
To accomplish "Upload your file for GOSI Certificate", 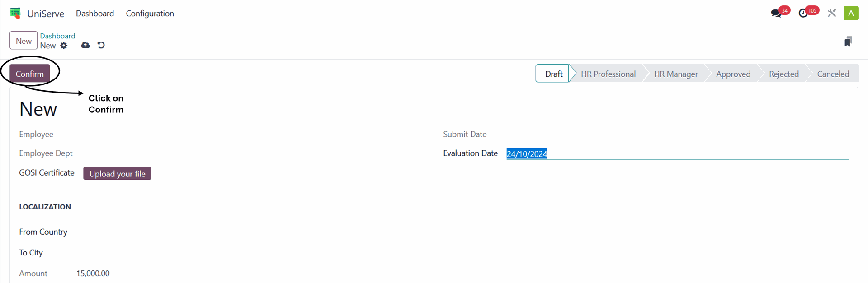I will point(117,174).
